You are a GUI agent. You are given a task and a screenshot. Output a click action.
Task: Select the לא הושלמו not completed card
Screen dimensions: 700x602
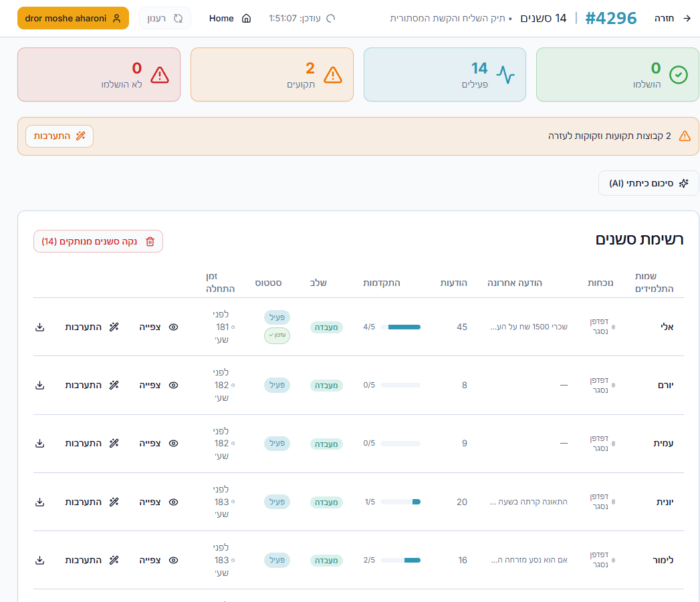coord(99,75)
